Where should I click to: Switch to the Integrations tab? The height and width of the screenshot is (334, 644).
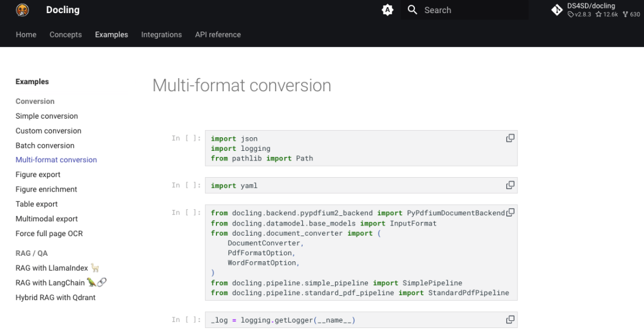[x=162, y=35]
